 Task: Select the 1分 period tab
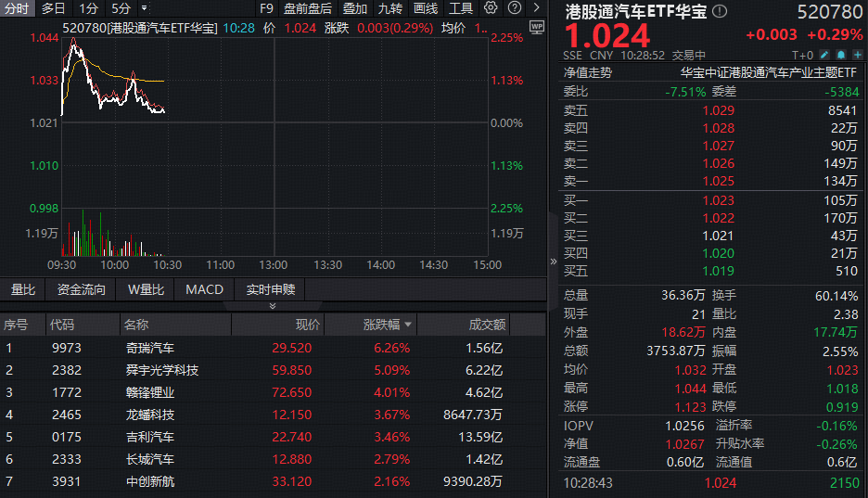tap(88, 8)
